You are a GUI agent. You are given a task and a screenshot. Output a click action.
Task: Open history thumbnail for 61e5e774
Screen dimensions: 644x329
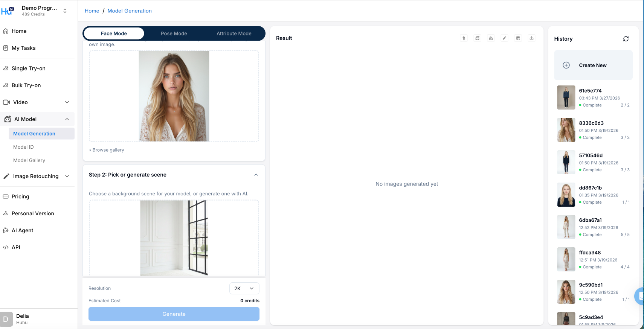(566, 97)
